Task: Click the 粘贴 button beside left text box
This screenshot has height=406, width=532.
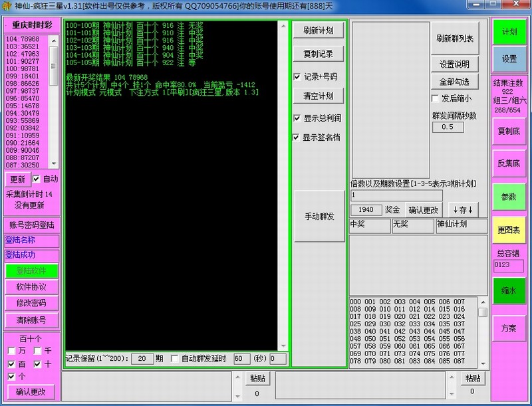Action: click(x=257, y=378)
